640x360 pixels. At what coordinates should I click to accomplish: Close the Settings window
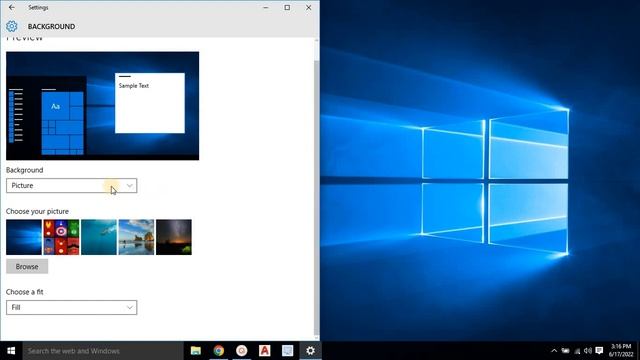(309, 7)
